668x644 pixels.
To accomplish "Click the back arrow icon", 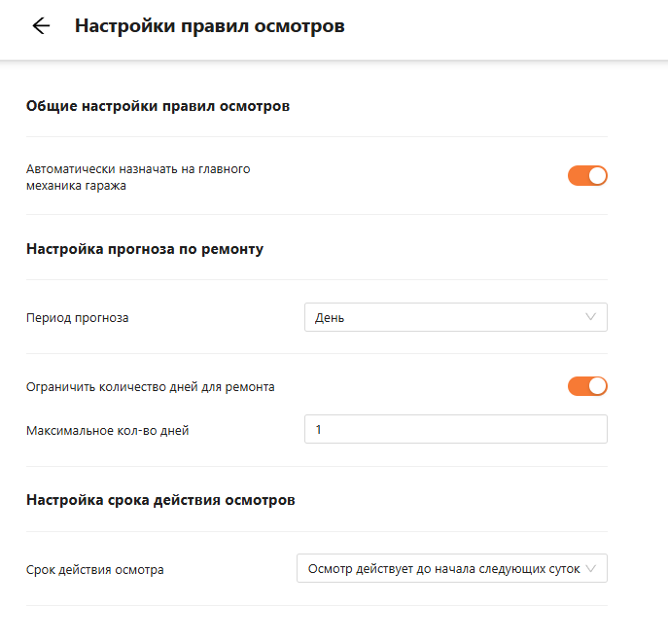I will pyautogui.click(x=41, y=26).
